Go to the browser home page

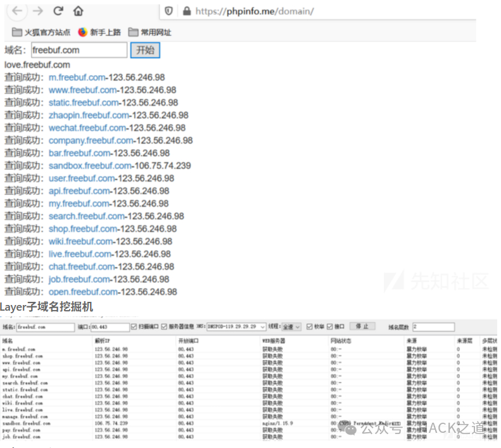pyautogui.click(x=79, y=11)
